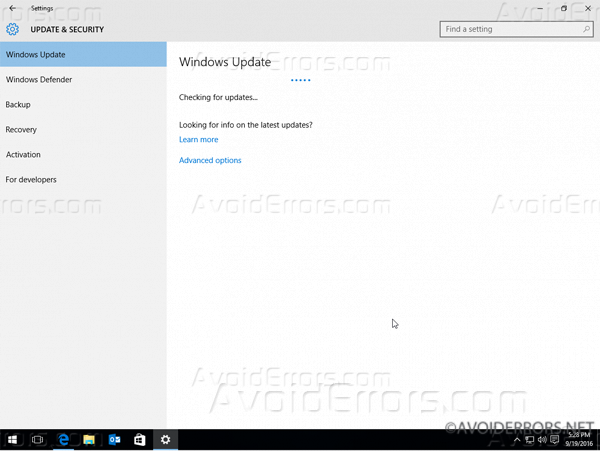The width and height of the screenshot is (600, 451).
Task: Click the Update & Security gear icon
Action: (14, 29)
